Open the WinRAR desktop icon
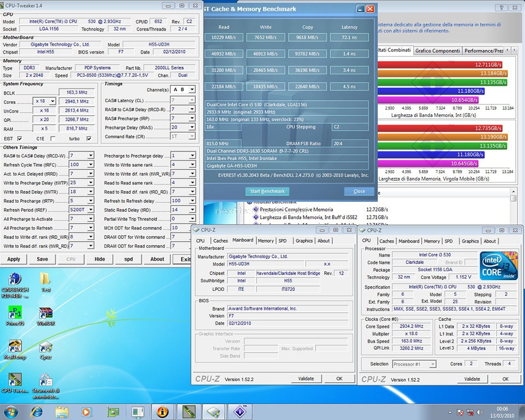 click(x=45, y=316)
